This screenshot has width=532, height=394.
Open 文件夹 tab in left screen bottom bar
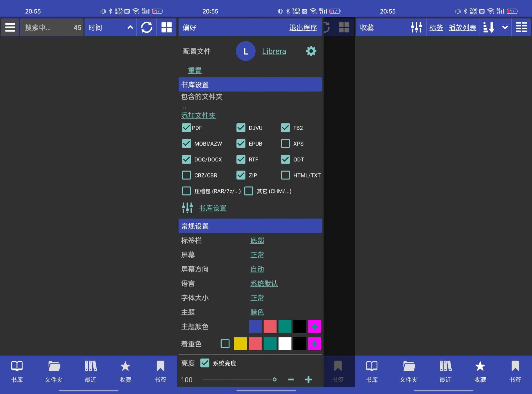pyautogui.click(x=54, y=372)
